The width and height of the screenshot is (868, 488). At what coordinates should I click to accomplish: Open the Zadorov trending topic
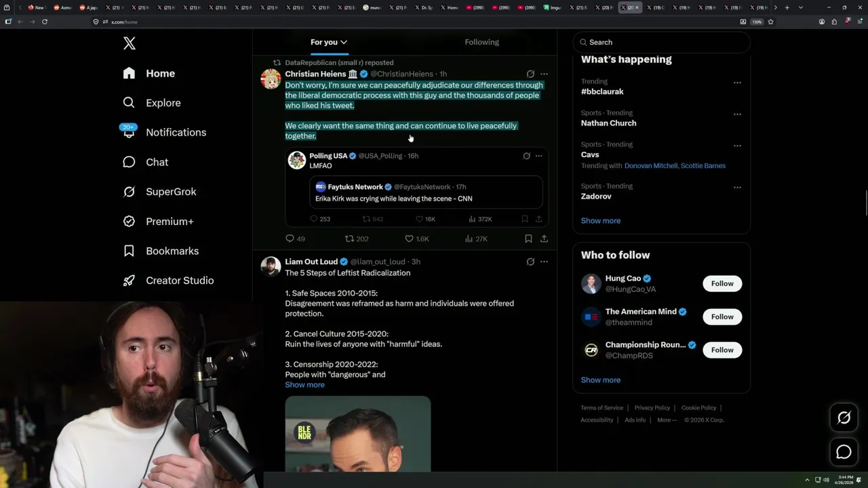596,197
